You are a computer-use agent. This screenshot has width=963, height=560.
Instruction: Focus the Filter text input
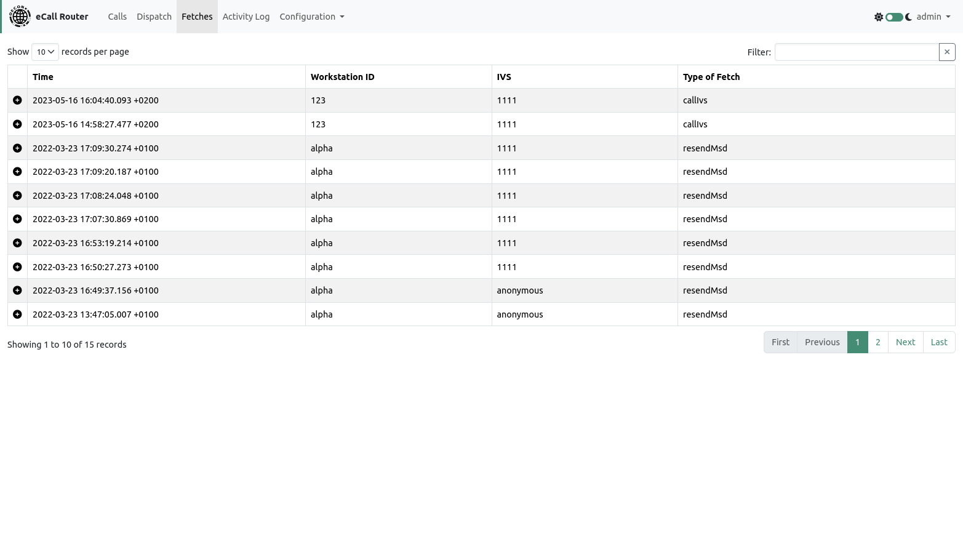point(856,52)
